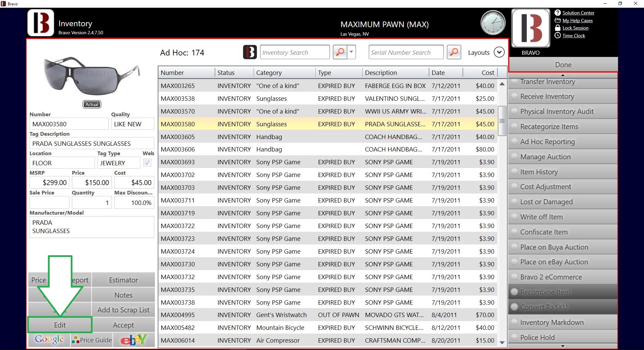Click the Accept button
Viewport: 644px width, 350px height.
[x=123, y=325]
